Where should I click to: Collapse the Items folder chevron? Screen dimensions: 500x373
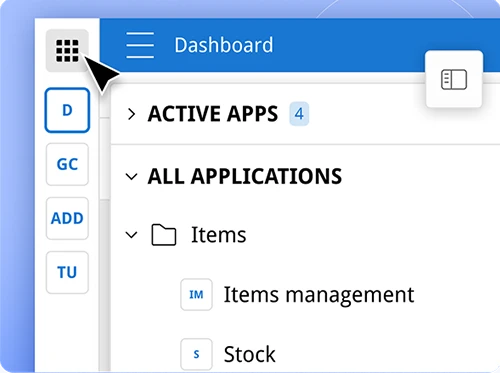point(131,235)
